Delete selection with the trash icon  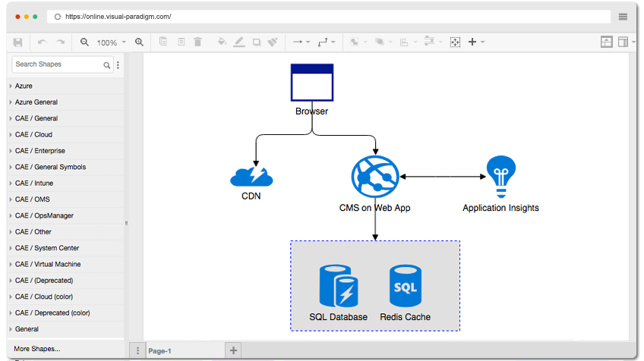tap(197, 42)
